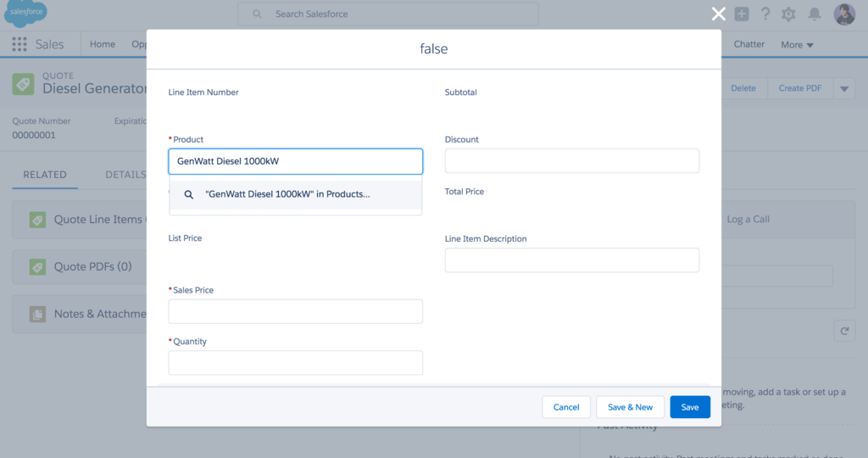This screenshot has height=458, width=868.
Task: Focus the Product lookup field
Action: click(x=296, y=161)
